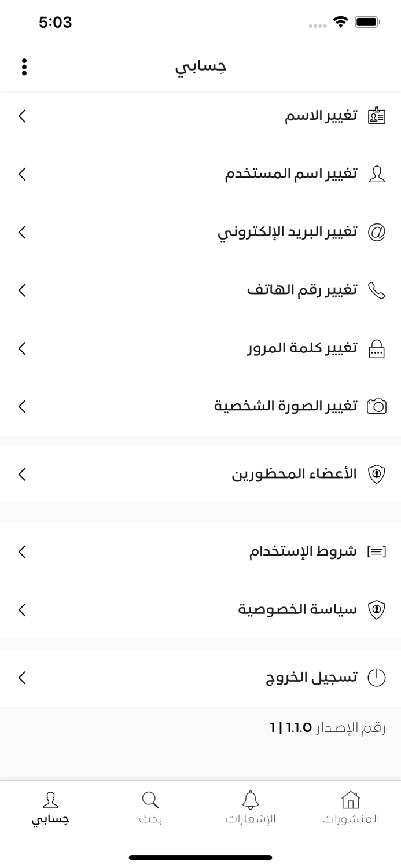Tap the user silhouette icon beside تغيير اسم المستخدم

tap(377, 174)
